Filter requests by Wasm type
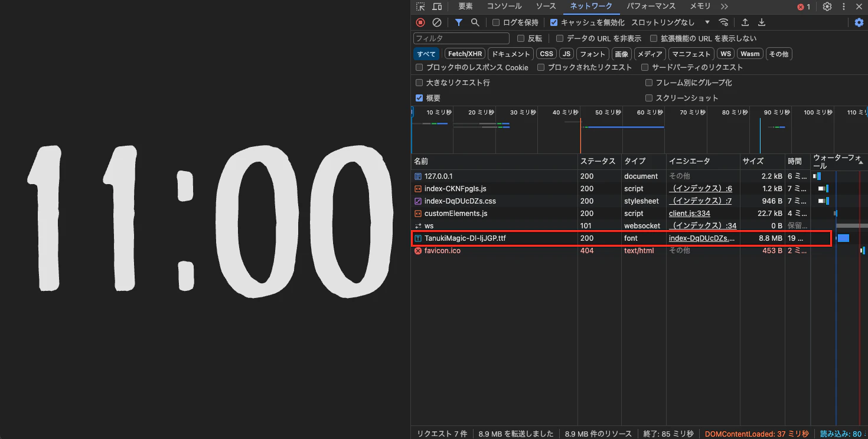 pos(750,54)
